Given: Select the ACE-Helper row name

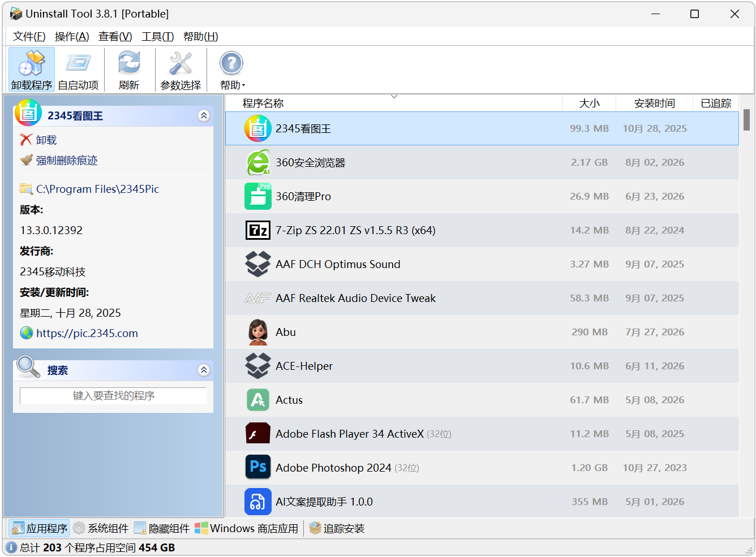Looking at the screenshot, I should click(x=304, y=366).
